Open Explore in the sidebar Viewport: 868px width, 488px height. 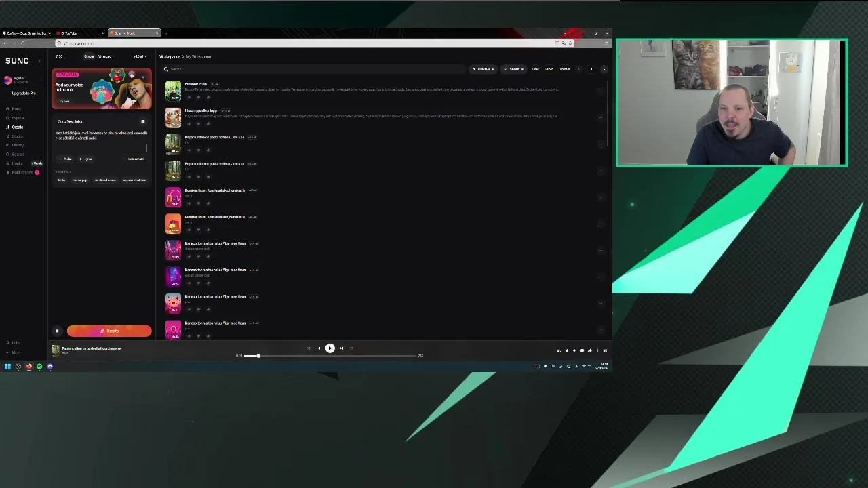coord(16,118)
